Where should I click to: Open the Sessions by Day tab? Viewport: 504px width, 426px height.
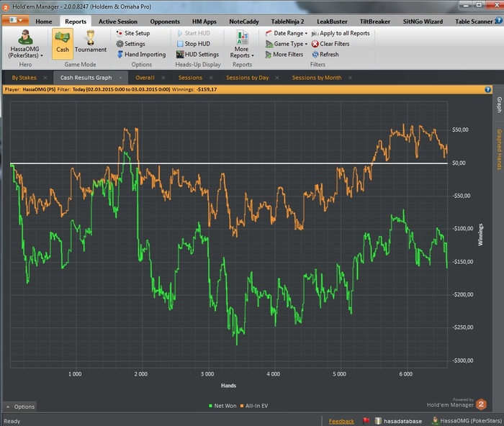pyautogui.click(x=247, y=77)
